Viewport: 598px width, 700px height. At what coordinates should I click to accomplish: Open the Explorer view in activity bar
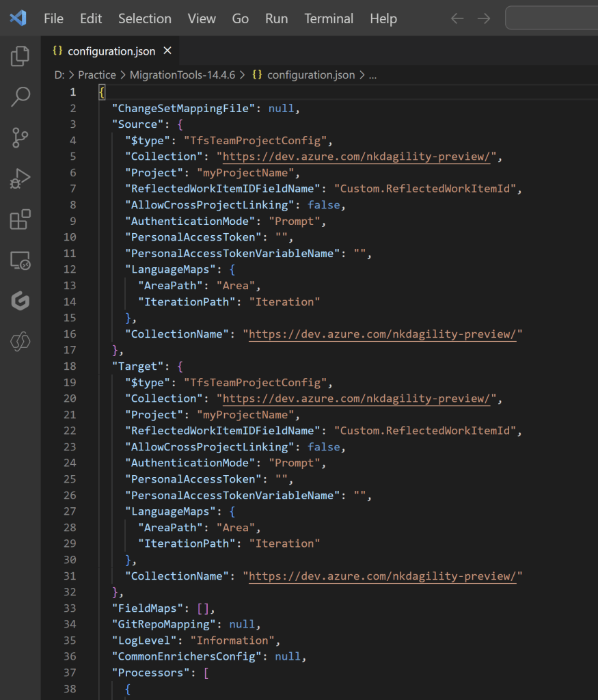tap(20, 56)
